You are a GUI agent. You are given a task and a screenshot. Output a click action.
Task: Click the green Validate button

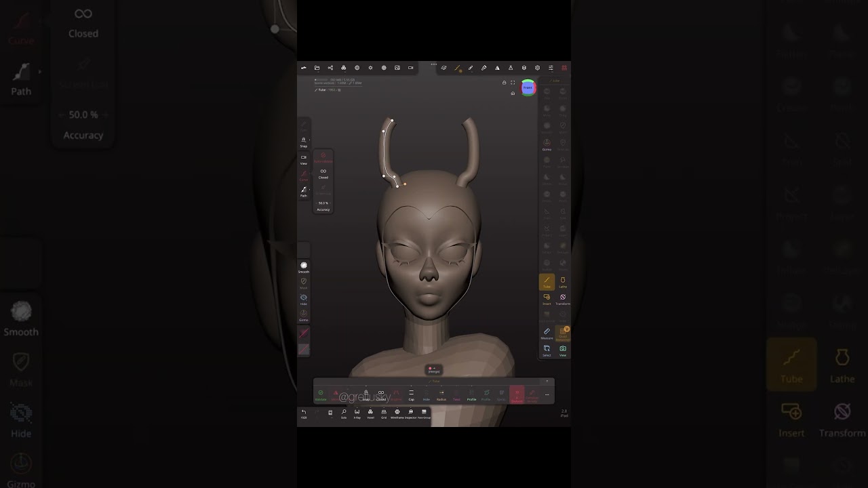click(321, 394)
